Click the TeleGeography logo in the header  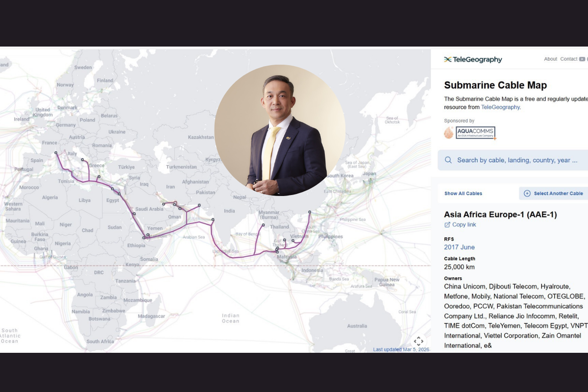tap(473, 59)
